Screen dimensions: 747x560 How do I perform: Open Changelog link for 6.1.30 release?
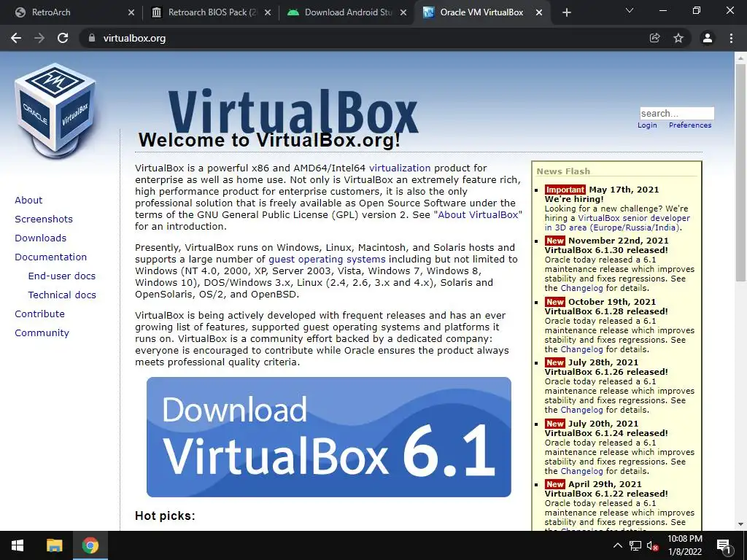click(x=581, y=288)
